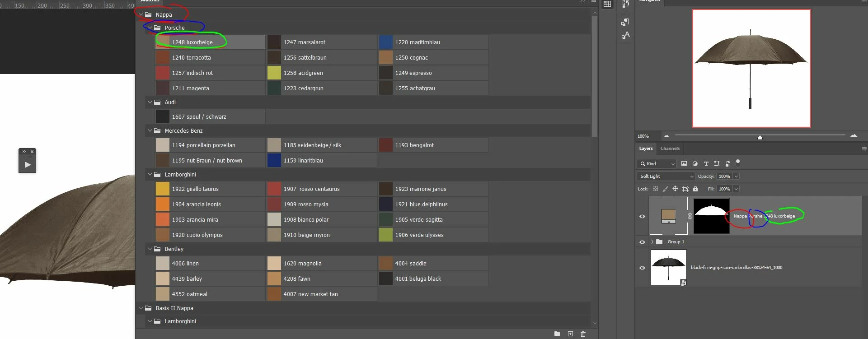868x339 pixels.
Task: Filter layers by type layers icon
Action: [706, 163]
